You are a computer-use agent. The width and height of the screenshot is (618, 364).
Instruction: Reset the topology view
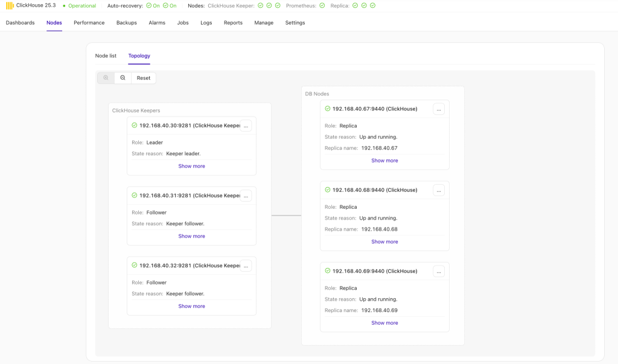pyautogui.click(x=144, y=78)
